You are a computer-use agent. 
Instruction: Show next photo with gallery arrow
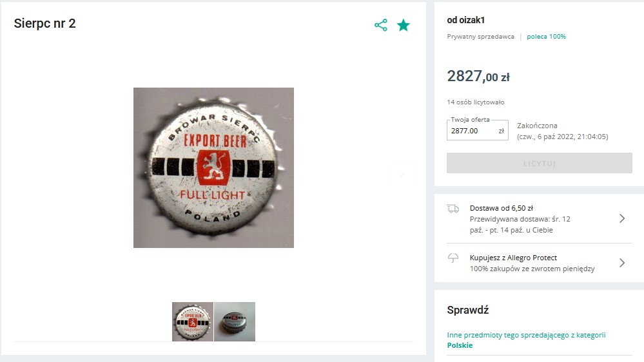point(401,175)
